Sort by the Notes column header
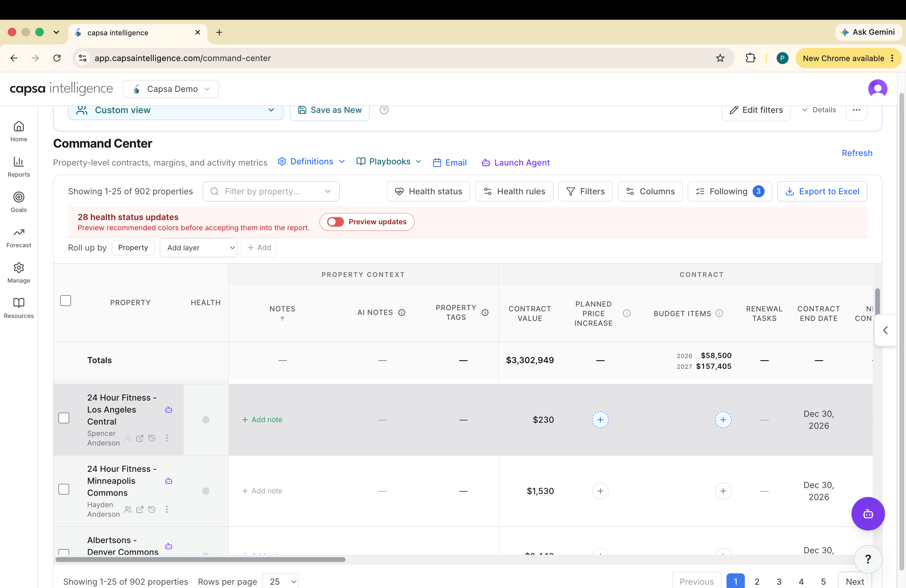906x588 pixels. [282, 313]
